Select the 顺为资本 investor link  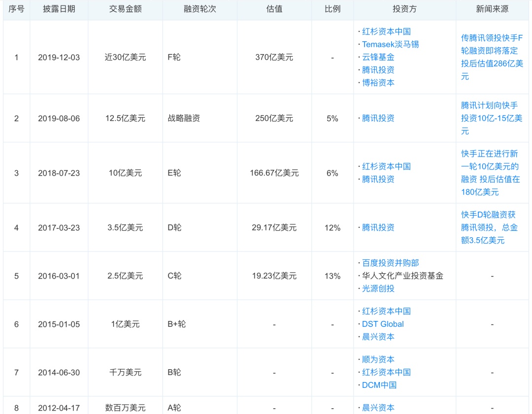pos(378,359)
